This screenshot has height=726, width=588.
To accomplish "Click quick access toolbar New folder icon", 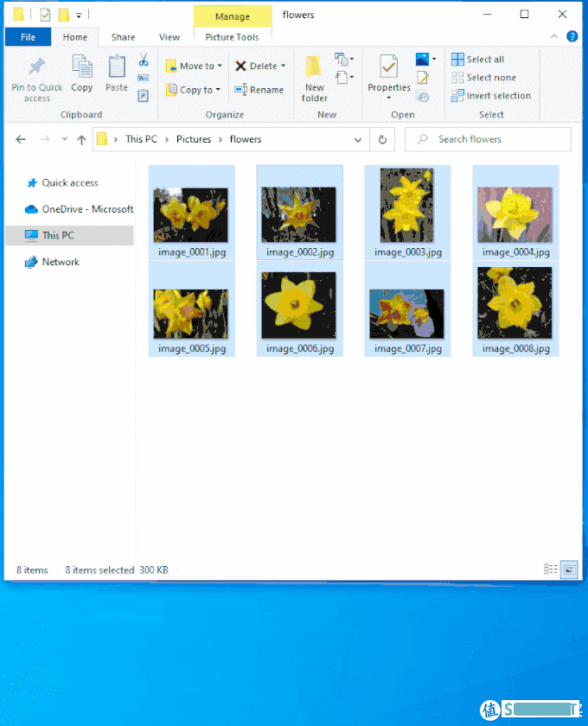I will 63,15.
